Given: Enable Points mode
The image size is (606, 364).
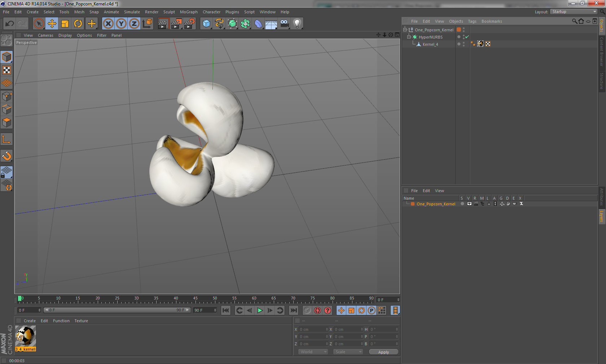Looking at the screenshot, I should click(6, 96).
